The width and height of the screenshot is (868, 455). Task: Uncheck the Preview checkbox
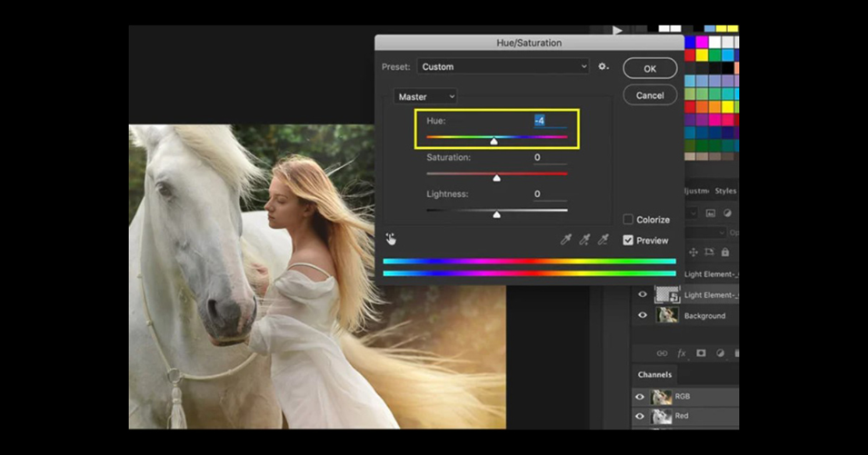point(628,240)
